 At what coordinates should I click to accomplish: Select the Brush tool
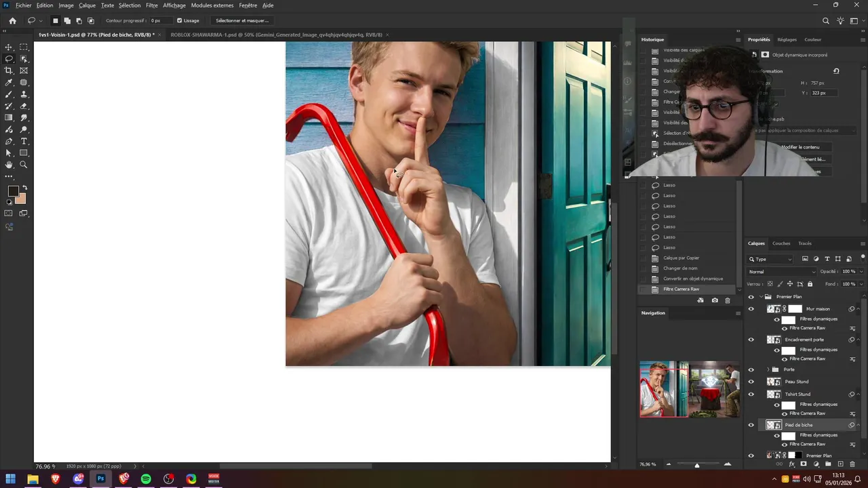click(x=9, y=94)
